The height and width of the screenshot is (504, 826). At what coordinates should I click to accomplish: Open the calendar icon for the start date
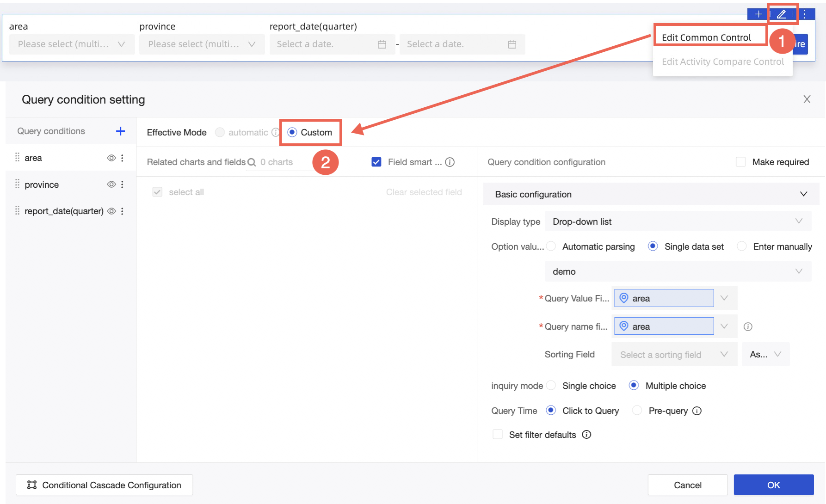tap(381, 44)
